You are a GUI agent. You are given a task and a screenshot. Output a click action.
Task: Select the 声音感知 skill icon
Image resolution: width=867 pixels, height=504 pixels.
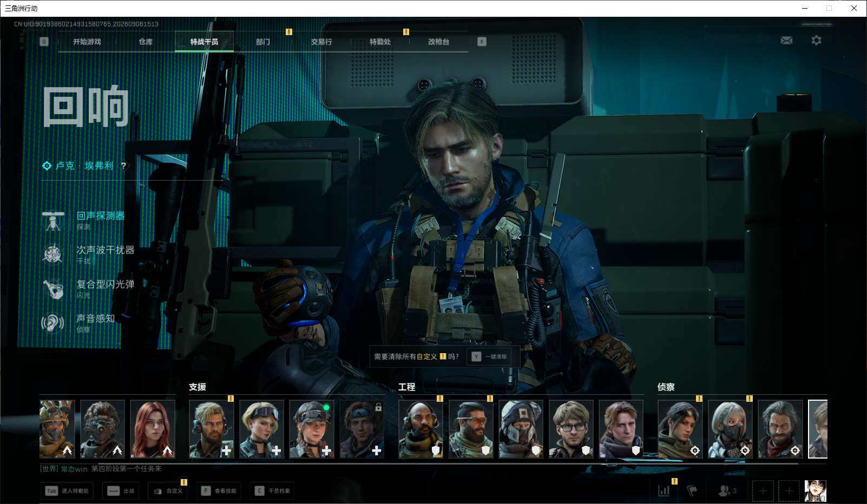click(x=53, y=323)
